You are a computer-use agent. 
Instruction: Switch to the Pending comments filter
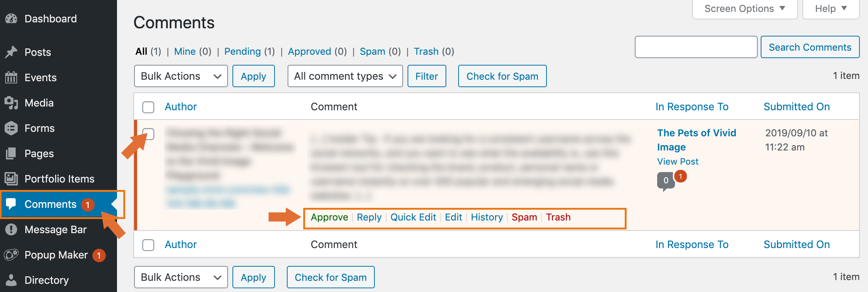click(243, 51)
